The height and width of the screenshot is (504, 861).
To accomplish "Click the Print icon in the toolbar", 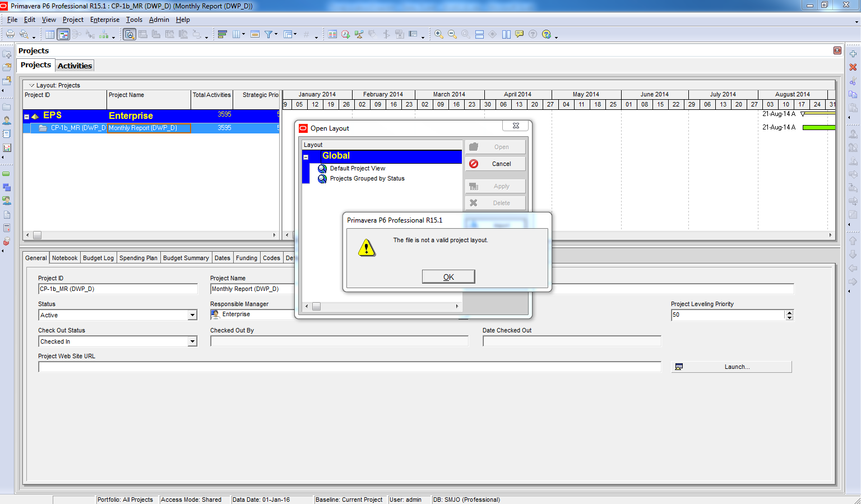I will [10, 34].
